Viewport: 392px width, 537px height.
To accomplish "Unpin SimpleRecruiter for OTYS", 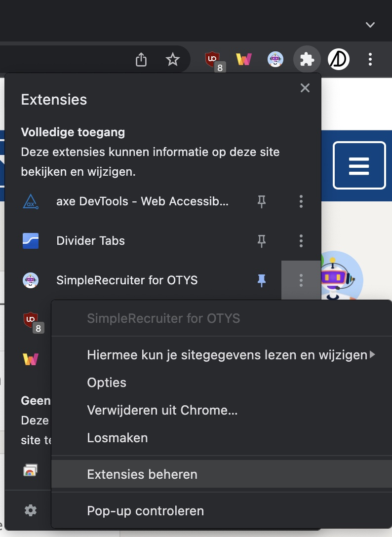I will click(x=262, y=280).
